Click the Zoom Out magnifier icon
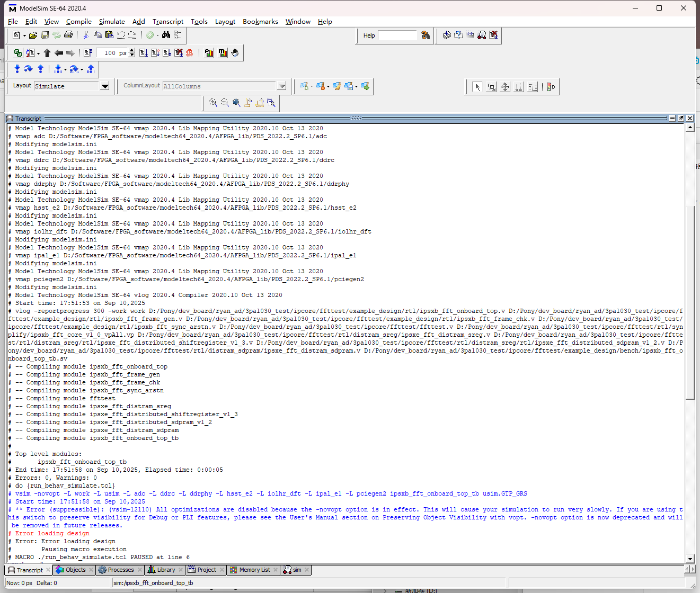The image size is (700, 593). click(x=225, y=103)
